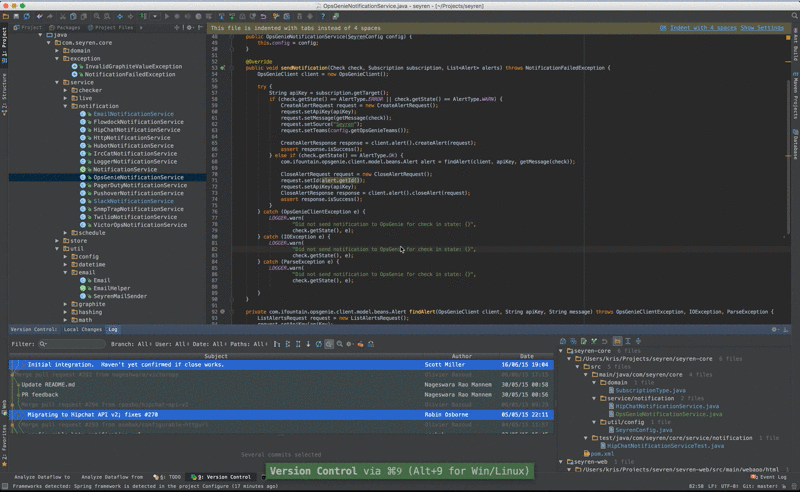The width and height of the screenshot is (800, 492).
Task: Click the OK link in indent banner
Action: 663,28
